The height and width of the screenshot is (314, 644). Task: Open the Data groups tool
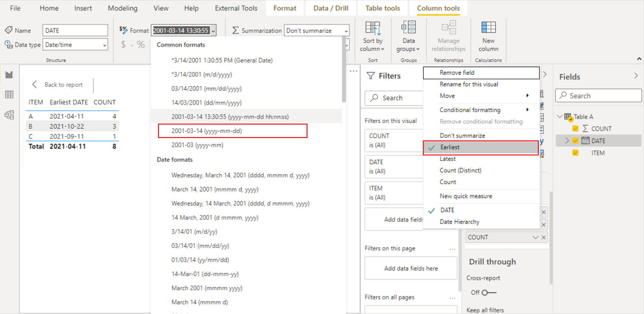pyautogui.click(x=408, y=36)
